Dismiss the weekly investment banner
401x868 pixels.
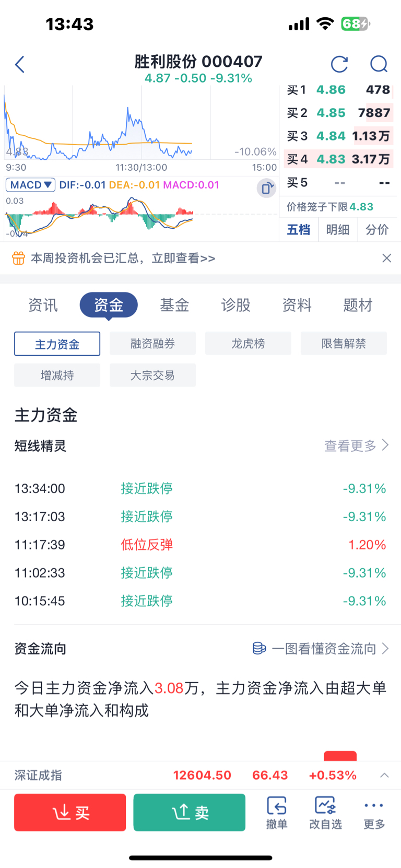[386, 258]
